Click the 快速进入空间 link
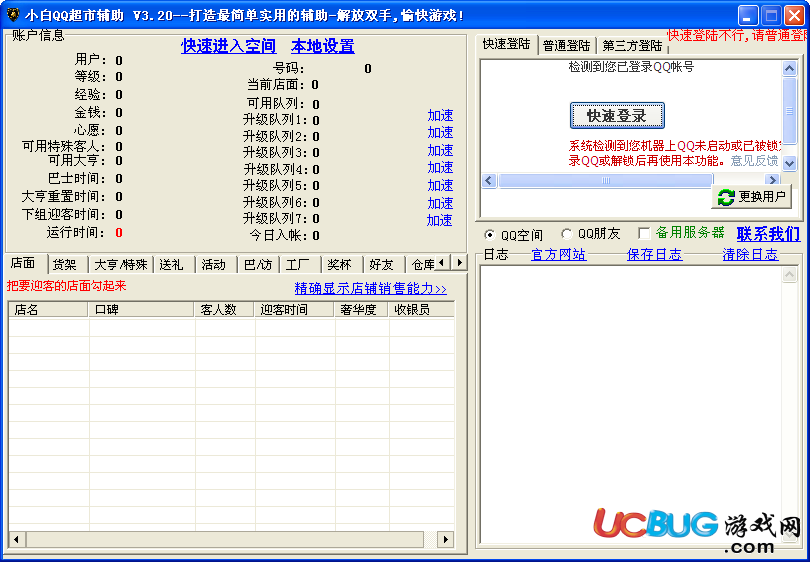Image resolution: width=810 pixels, height=562 pixels. tap(228, 46)
